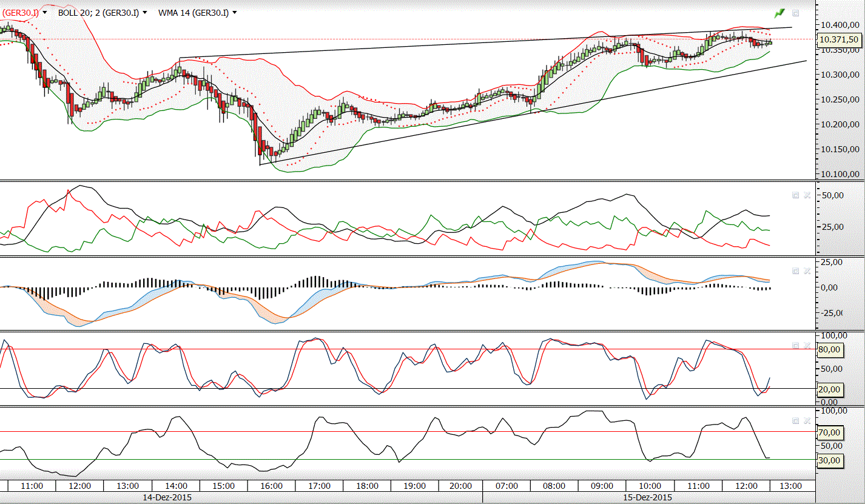Maximize the RSI panel at bottom
Image resolution: width=865 pixels, height=504 pixels.
(x=795, y=420)
